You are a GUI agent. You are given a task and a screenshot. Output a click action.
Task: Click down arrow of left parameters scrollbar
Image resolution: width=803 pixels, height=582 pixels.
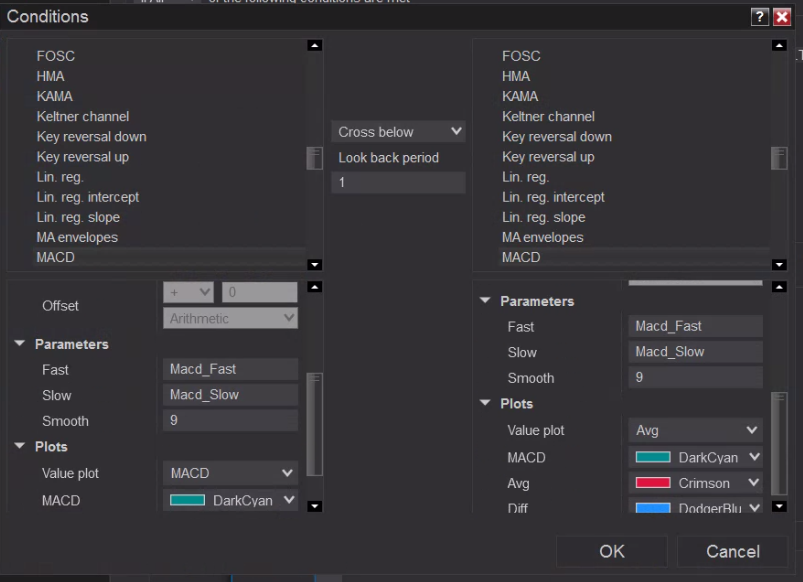[314, 506]
